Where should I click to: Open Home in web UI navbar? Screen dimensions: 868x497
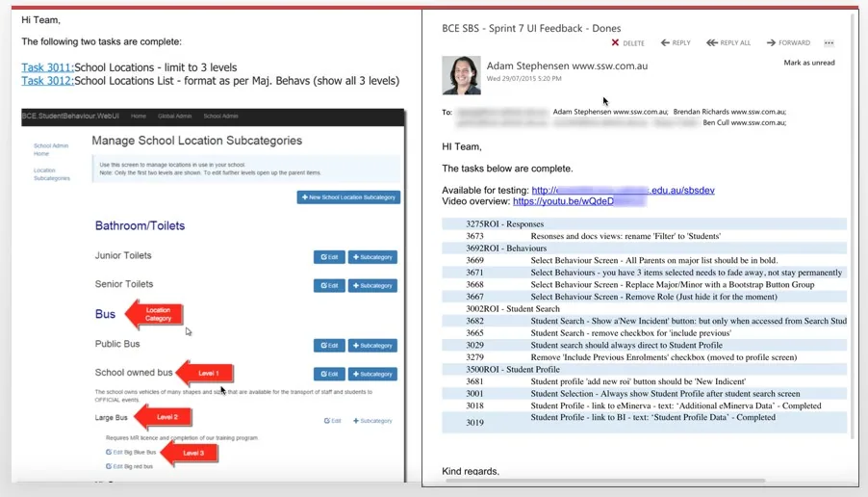(x=139, y=117)
